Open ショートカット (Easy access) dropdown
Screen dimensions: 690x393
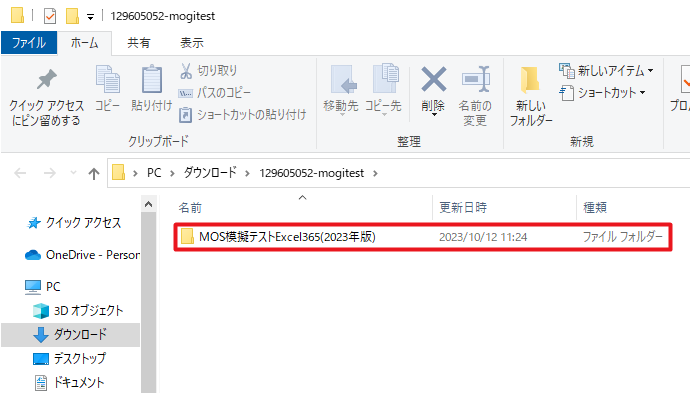tap(602, 92)
